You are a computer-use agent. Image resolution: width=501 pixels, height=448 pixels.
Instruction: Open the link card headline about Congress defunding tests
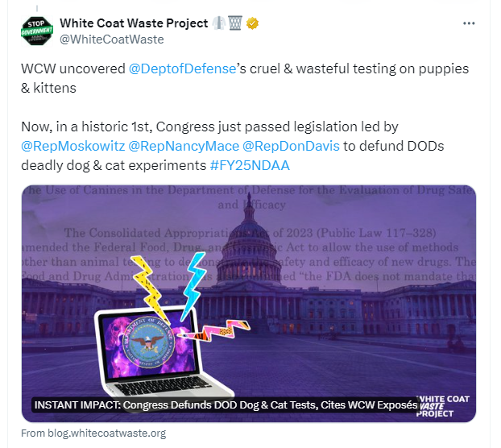click(226, 405)
